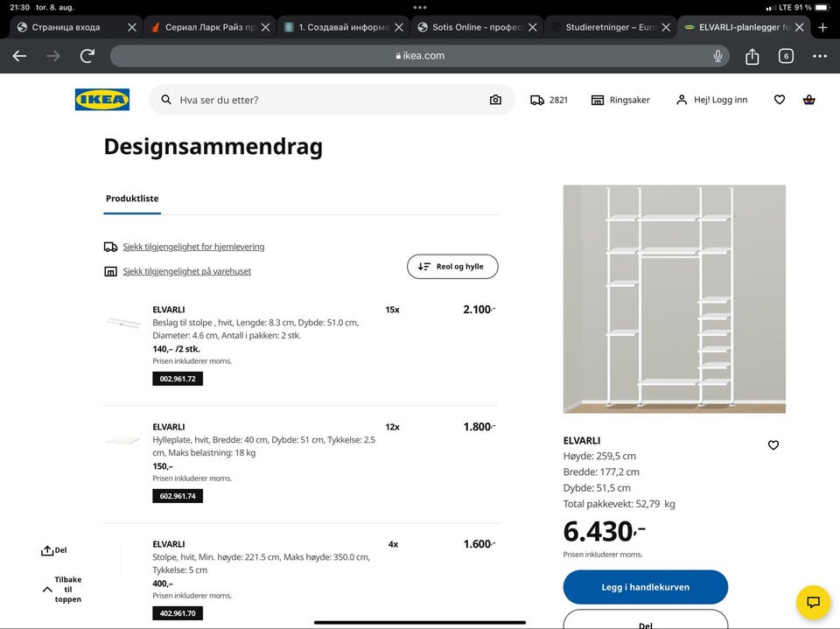This screenshot has width=840, height=629.
Task: Close the Sotis Online tab
Action: 533,27
